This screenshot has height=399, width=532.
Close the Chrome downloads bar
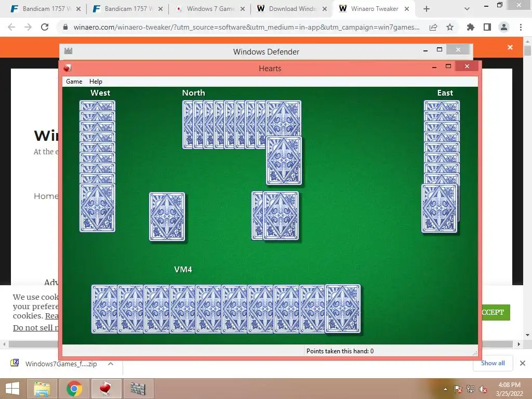[x=523, y=363]
